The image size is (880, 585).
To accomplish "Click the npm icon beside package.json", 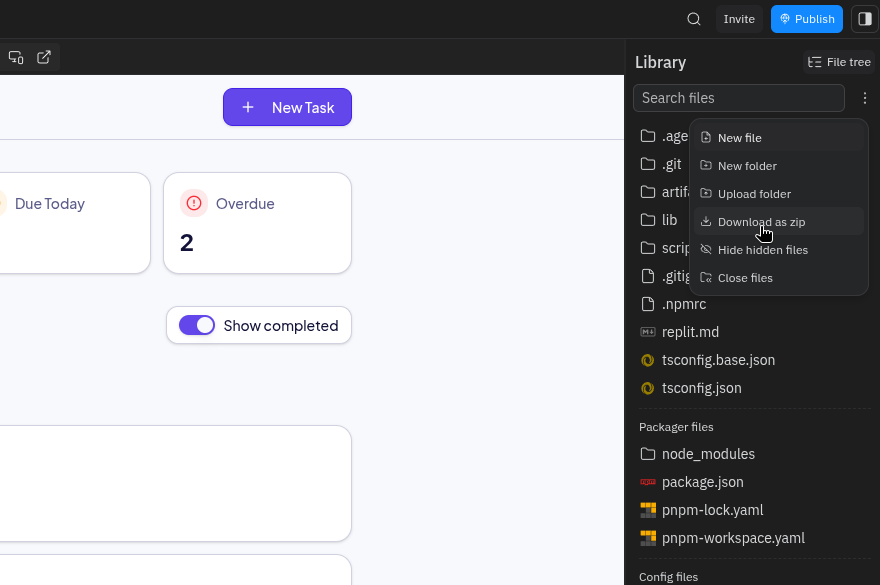I will [x=648, y=482].
